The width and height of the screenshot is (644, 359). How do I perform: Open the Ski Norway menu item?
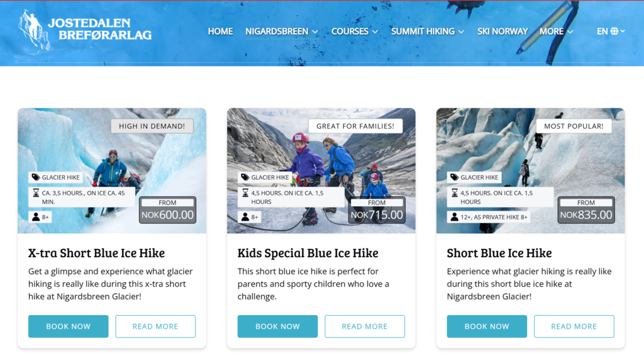point(502,31)
